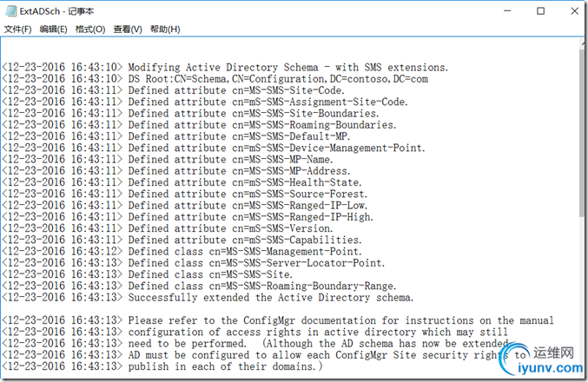Click line 'configuration of access rights in active directory'
The image size is (588, 382).
(x=318, y=333)
